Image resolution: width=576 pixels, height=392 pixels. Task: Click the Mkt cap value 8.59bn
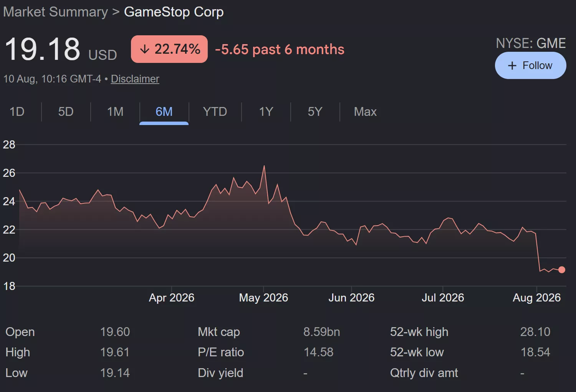[x=322, y=332]
